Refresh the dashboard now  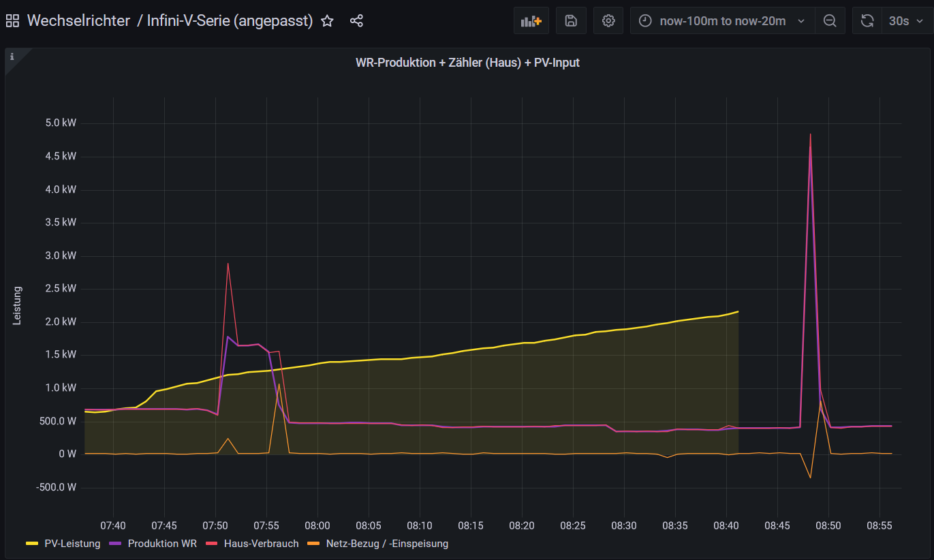tap(867, 21)
